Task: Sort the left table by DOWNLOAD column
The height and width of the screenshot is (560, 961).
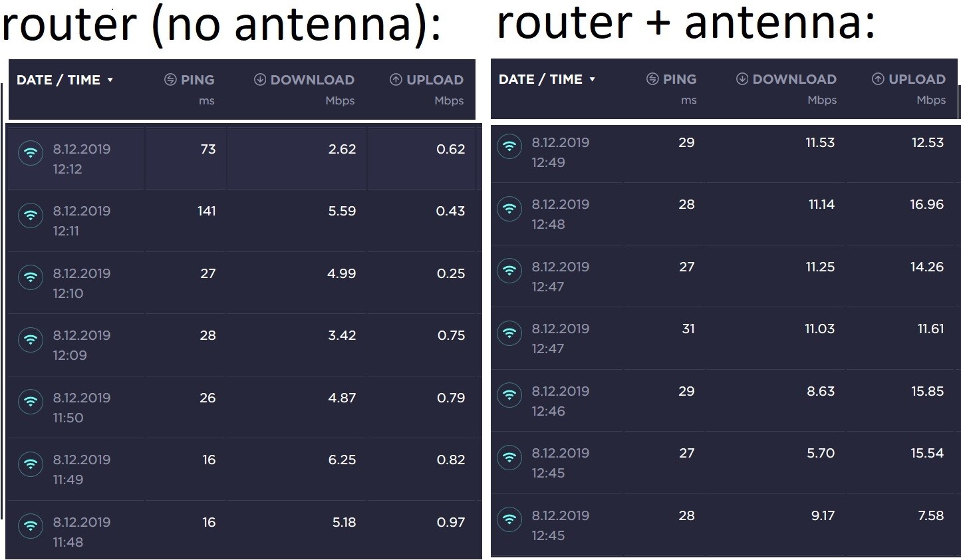Action: click(x=312, y=80)
